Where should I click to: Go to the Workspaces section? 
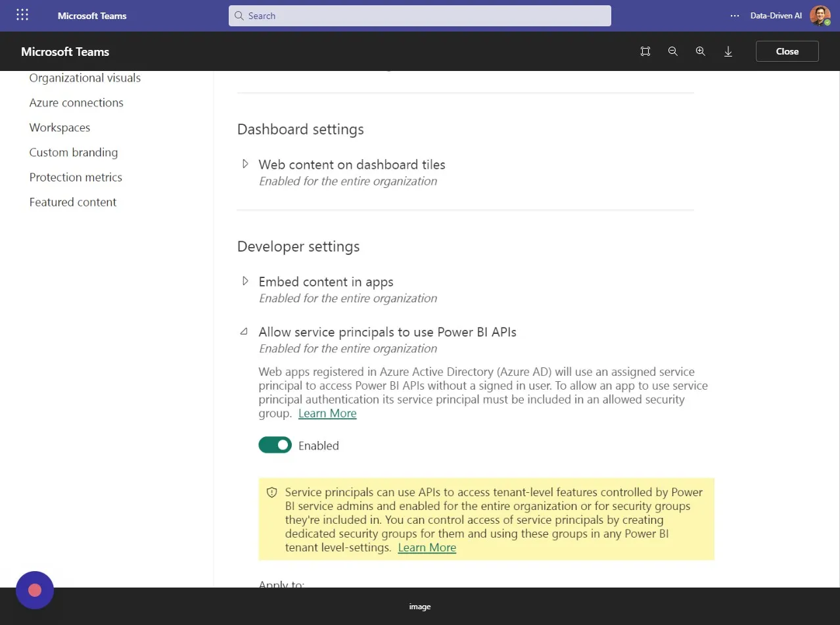point(60,127)
